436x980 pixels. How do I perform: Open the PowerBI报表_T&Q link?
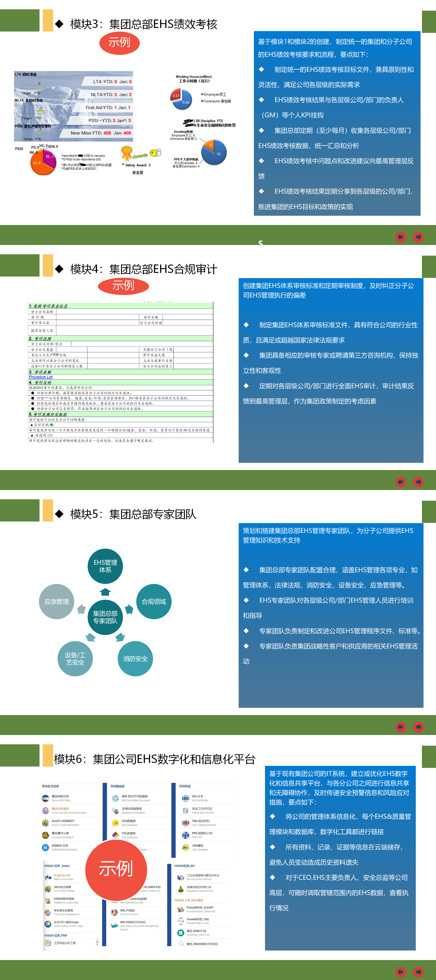(x=198, y=919)
